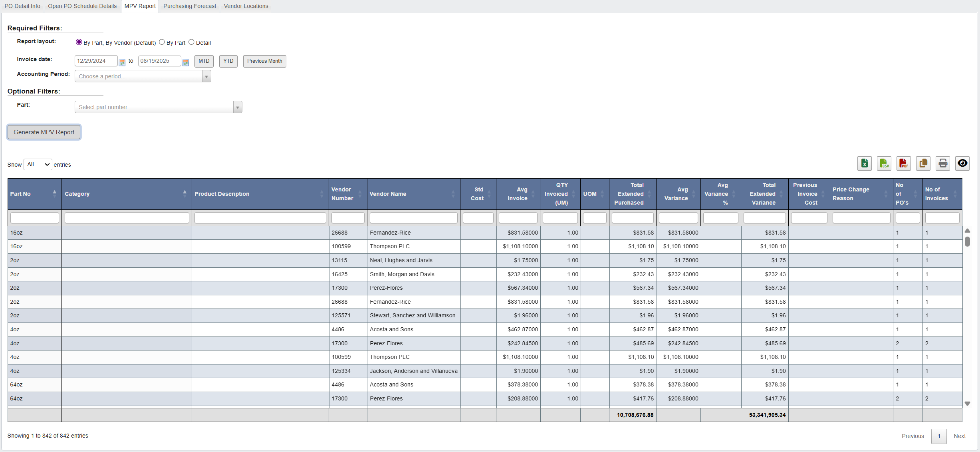Select the Detail report layout
980x452 pixels.
pyautogui.click(x=191, y=42)
